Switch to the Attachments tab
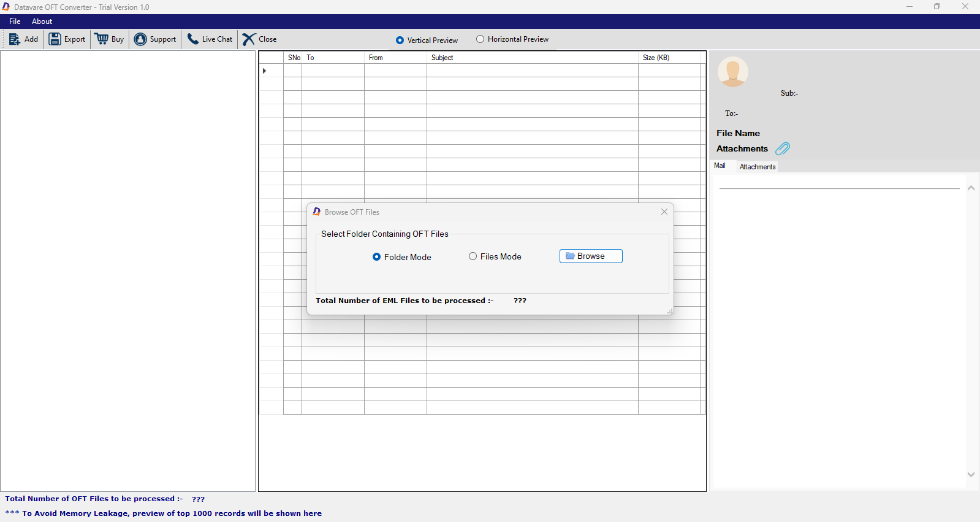This screenshot has height=522, width=980. point(758,167)
